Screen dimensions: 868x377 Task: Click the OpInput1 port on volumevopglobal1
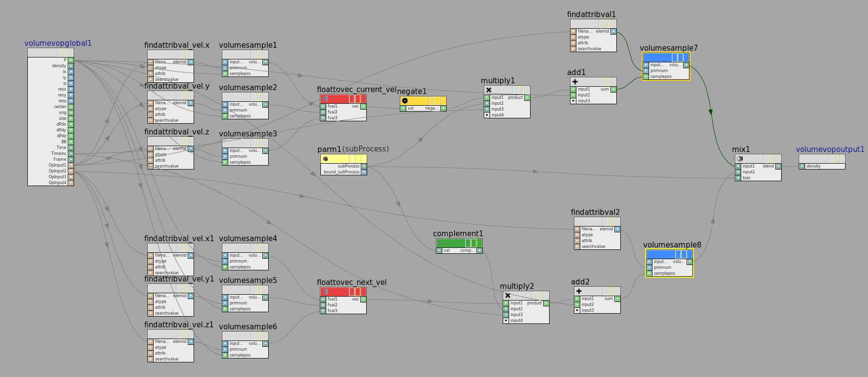pos(71,165)
